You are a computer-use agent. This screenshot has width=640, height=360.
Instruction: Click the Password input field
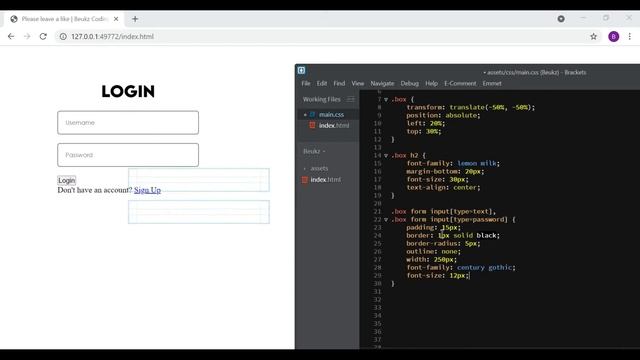coord(128,155)
